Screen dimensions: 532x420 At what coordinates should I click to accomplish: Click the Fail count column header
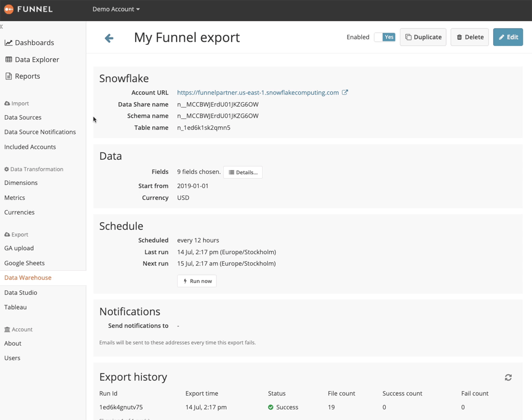[475, 393]
